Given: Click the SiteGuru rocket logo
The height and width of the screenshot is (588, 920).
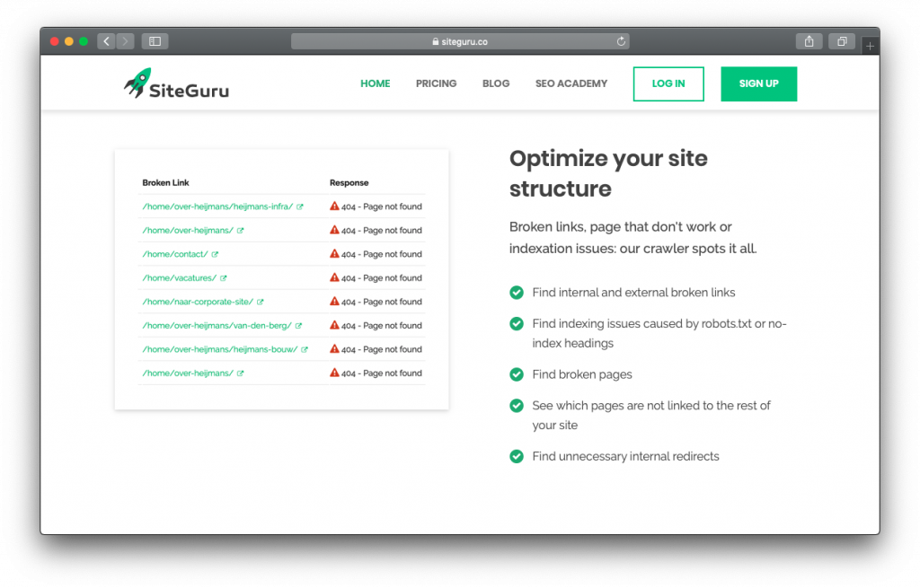Looking at the screenshot, I should tap(137, 83).
